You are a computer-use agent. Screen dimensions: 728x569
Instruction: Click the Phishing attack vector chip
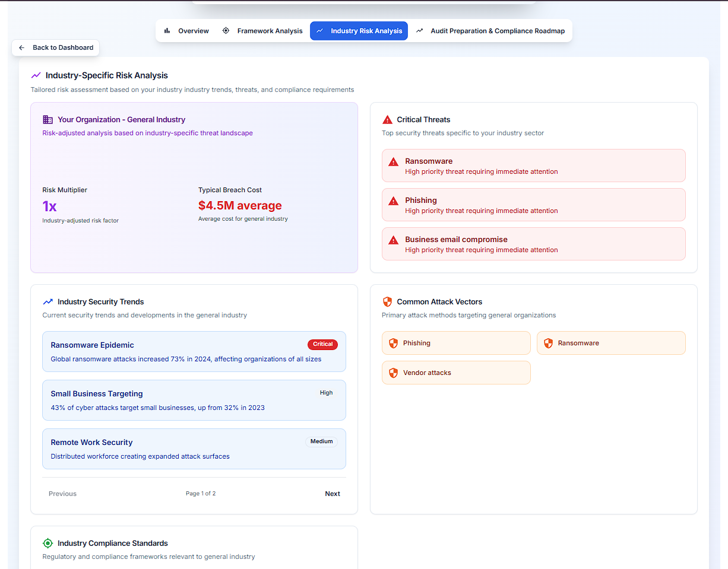[x=455, y=343]
